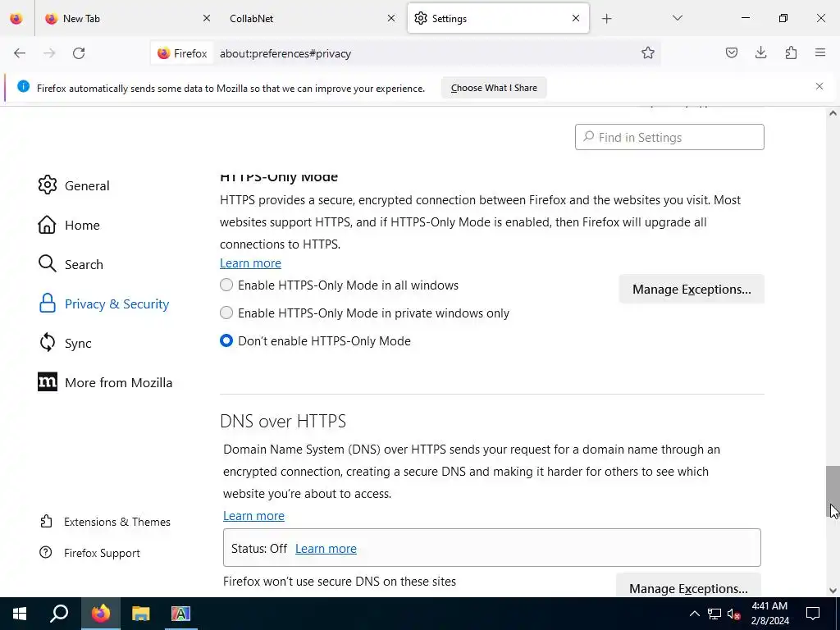Select HTTPS-Only Mode in private windows only
The width and height of the screenshot is (840, 630).
click(227, 313)
